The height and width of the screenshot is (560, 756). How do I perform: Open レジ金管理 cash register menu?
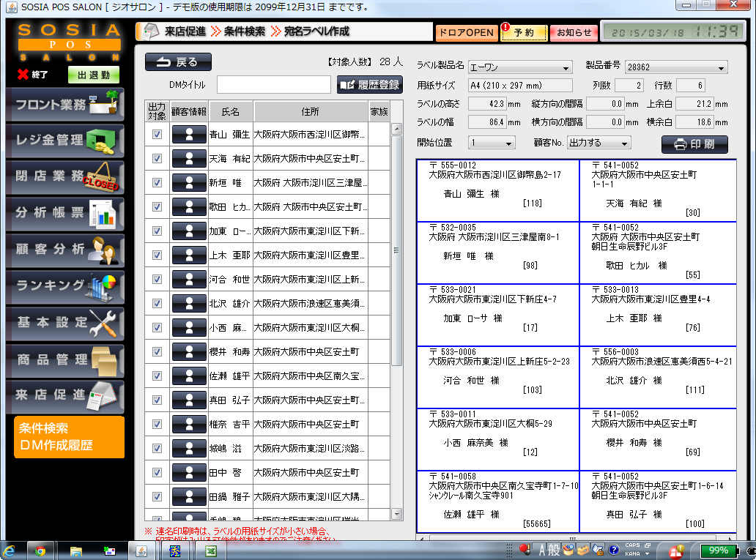click(64, 141)
